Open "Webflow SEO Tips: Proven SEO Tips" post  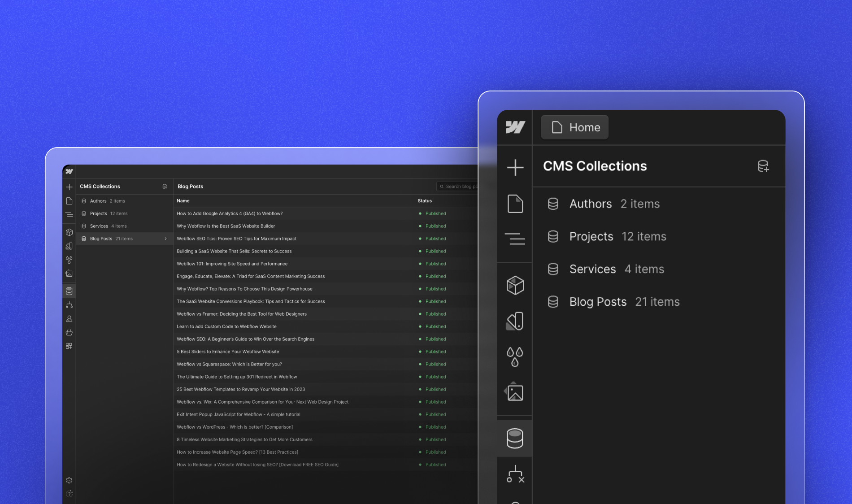click(236, 239)
